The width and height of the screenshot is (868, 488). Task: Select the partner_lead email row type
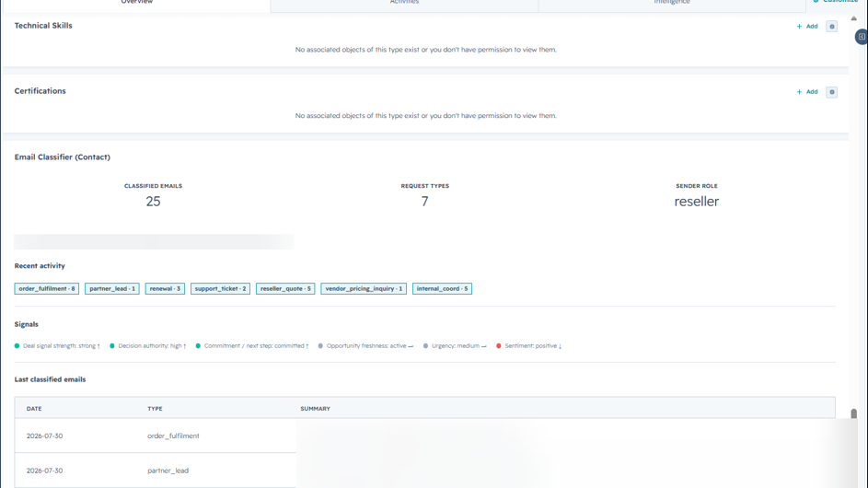168,471
